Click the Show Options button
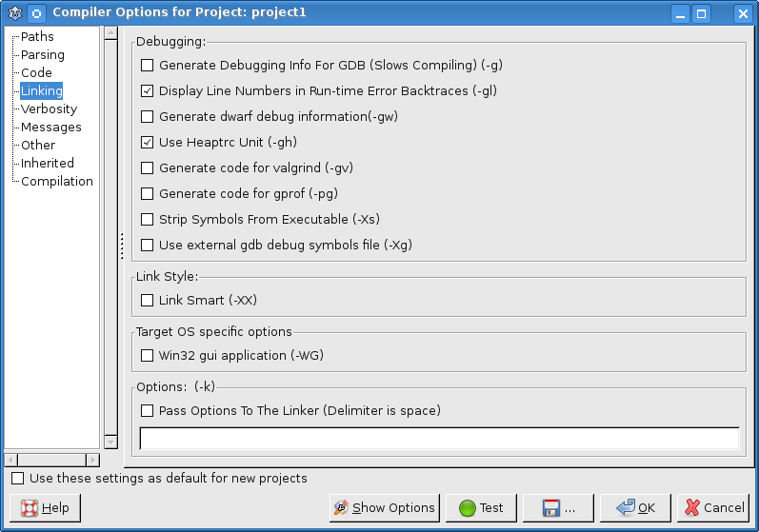The height and width of the screenshot is (532, 759). click(385, 508)
